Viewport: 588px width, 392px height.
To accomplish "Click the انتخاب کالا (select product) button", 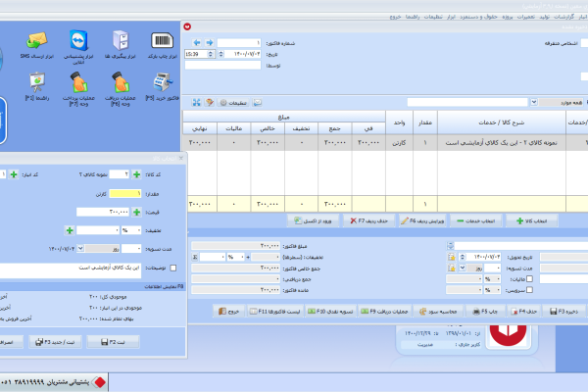I will [x=532, y=220].
